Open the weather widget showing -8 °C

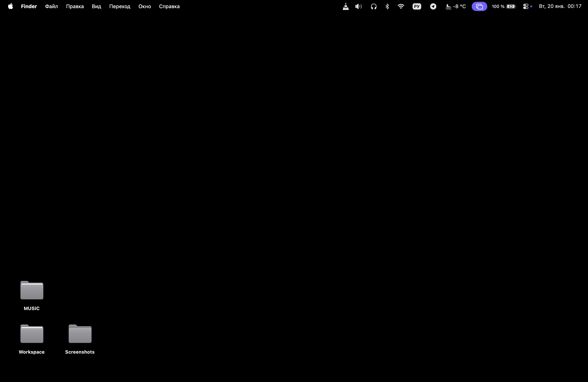(456, 6)
